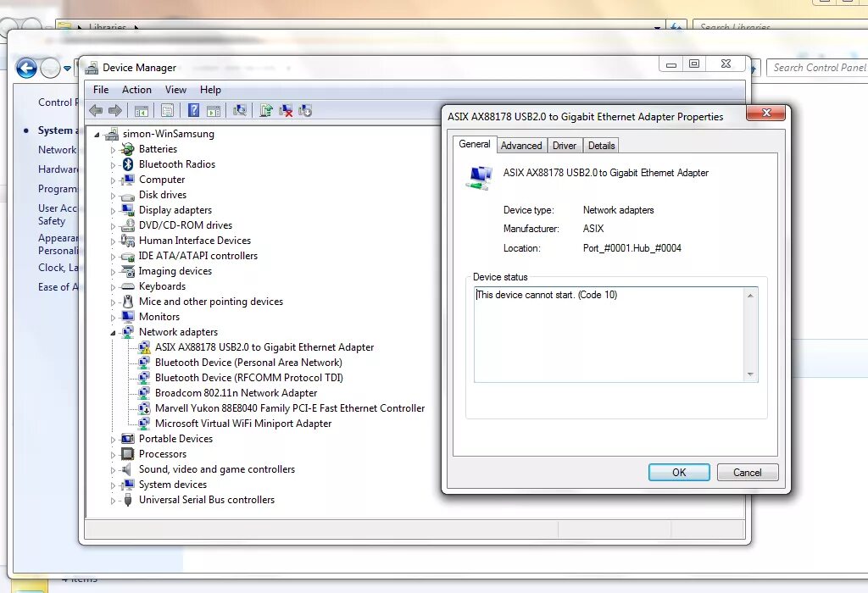Expand the System devices node

113,485
